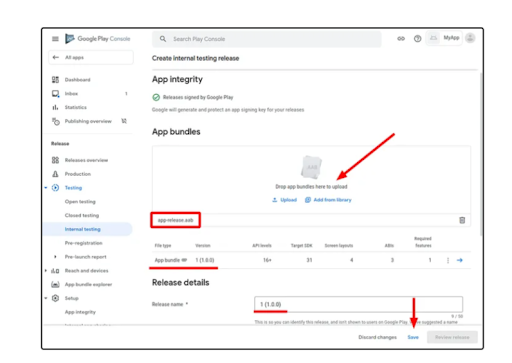Screen dimensions: 512x363
Task: Click the AAB drop zone thumbnail
Action: point(311,167)
